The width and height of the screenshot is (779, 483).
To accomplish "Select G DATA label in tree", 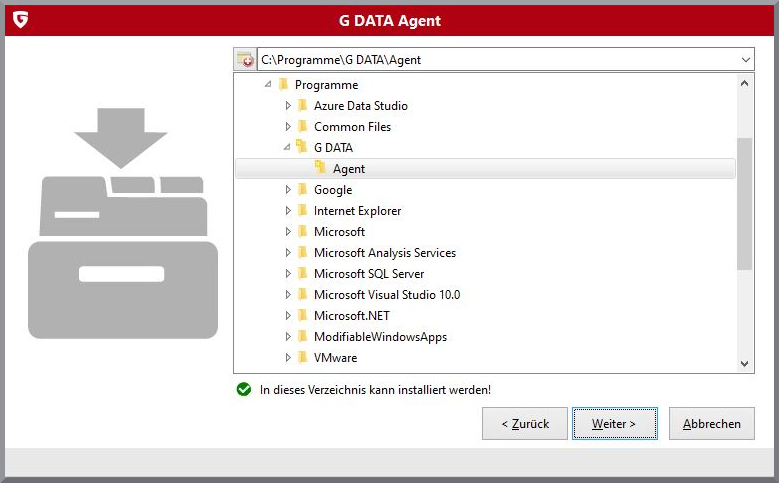I will (x=333, y=148).
